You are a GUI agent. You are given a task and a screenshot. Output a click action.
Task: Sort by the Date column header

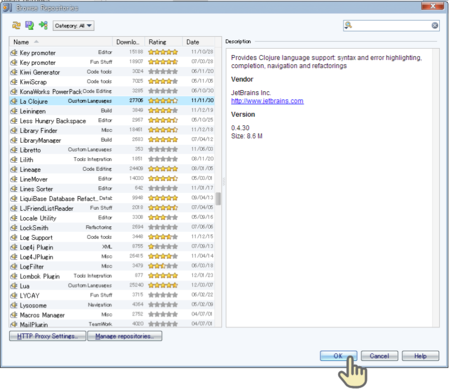pyautogui.click(x=199, y=42)
